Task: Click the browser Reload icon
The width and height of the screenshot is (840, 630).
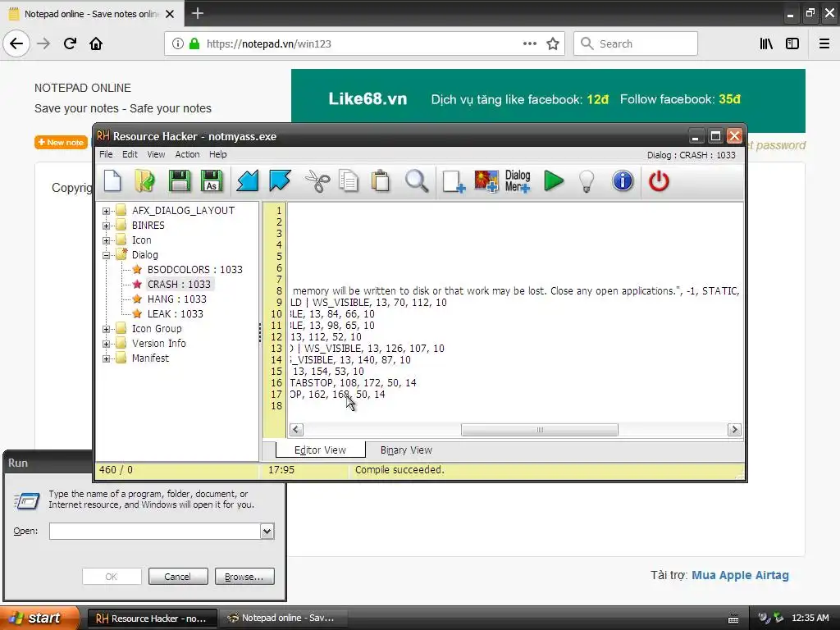Action: point(70,43)
